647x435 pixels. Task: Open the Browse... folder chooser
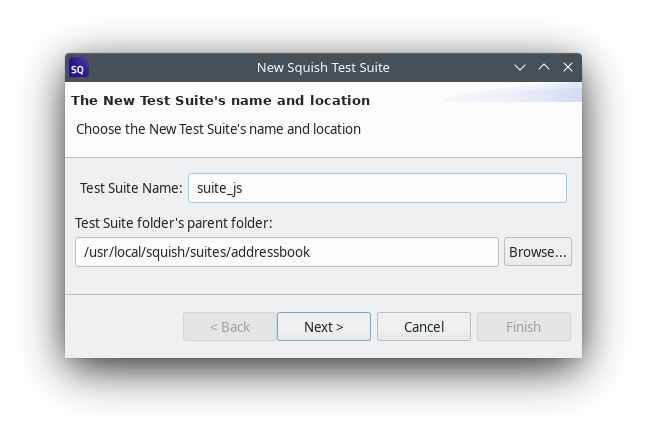coord(538,252)
